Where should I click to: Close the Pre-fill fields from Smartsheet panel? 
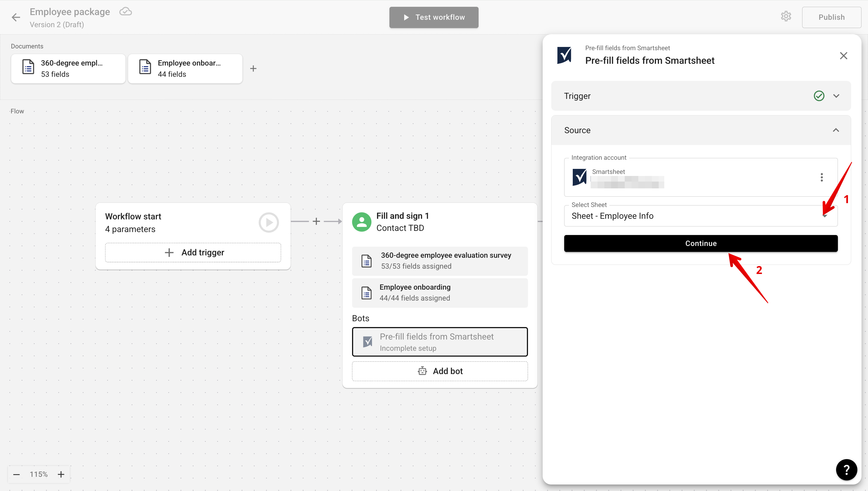843,56
